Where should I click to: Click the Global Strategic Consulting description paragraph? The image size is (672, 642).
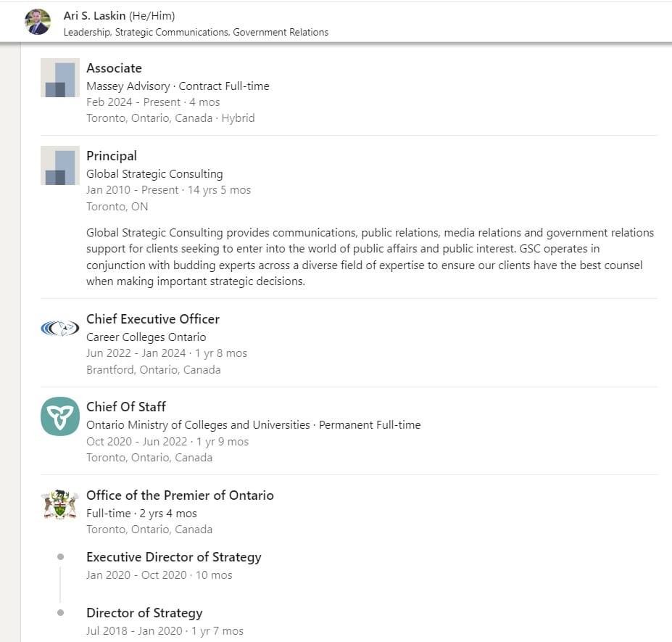(370, 257)
